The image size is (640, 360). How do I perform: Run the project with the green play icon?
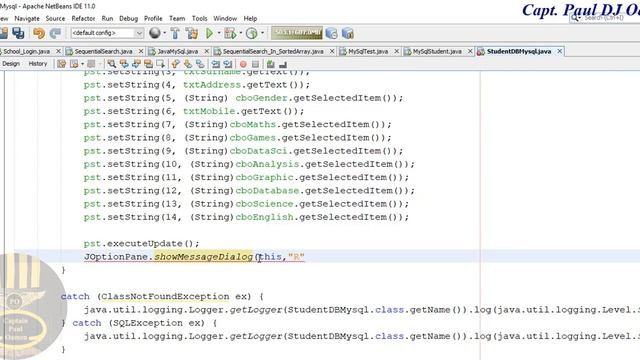209,33
